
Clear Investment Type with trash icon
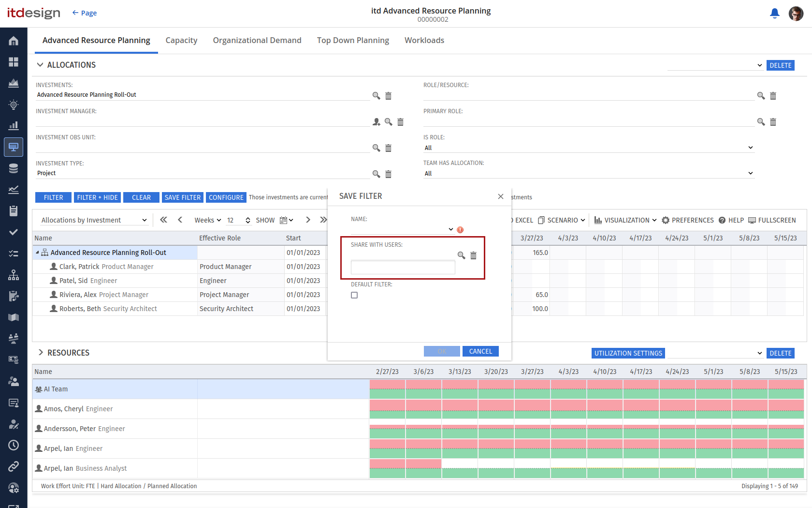(x=388, y=174)
